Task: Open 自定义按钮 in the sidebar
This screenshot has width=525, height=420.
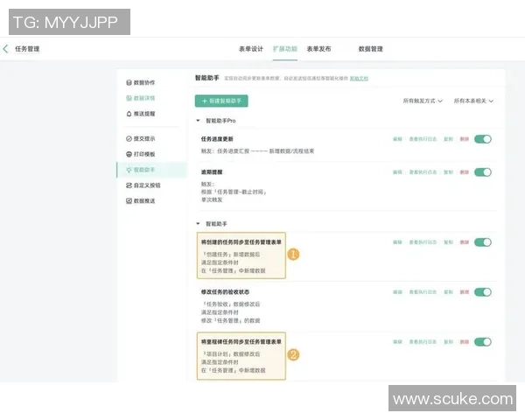Action: click(x=143, y=185)
